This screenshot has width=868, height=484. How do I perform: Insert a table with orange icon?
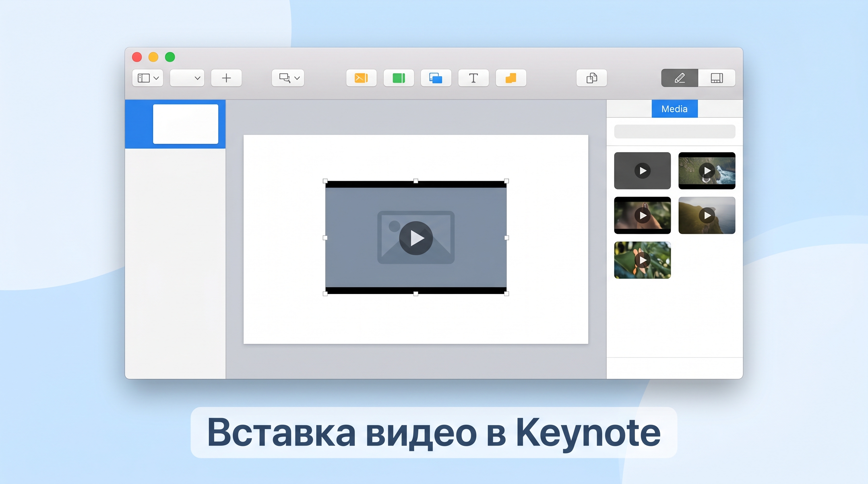click(361, 78)
